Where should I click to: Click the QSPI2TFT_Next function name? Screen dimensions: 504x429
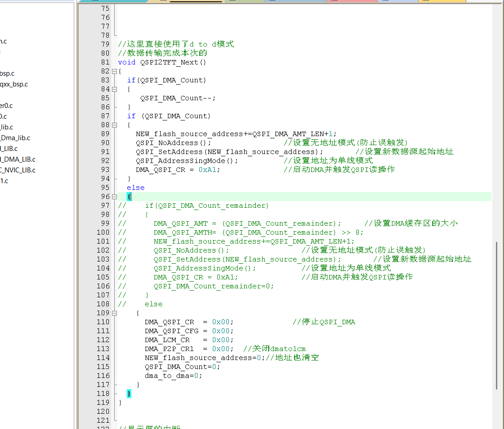tap(169, 62)
